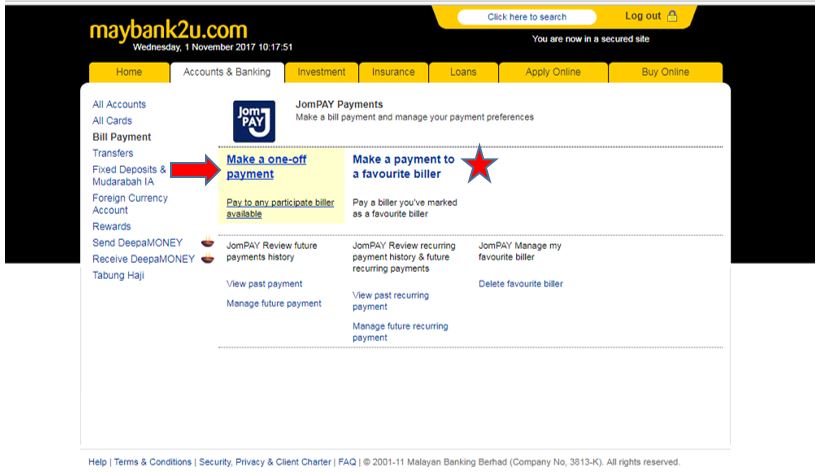Screen dimensions: 819x473
Task: Open 'Manage future recurring payment' link
Action: (400, 332)
